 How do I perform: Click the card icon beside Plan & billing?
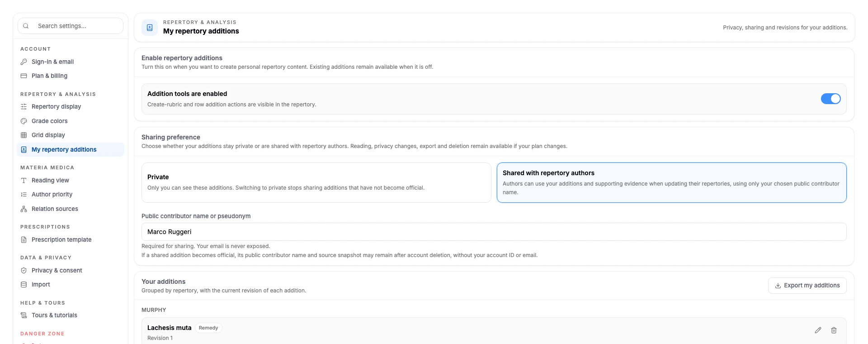pos(24,76)
